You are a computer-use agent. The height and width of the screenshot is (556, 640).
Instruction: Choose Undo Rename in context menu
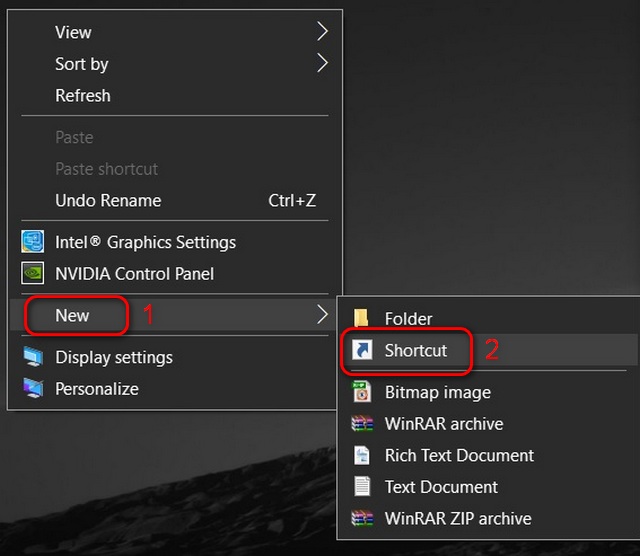[x=108, y=201]
